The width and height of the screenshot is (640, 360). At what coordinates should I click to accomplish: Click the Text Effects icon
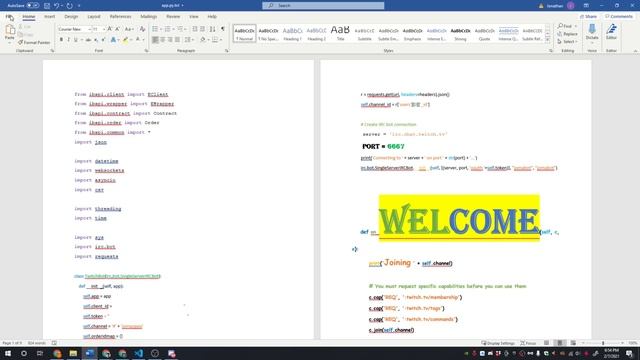(x=113, y=40)
